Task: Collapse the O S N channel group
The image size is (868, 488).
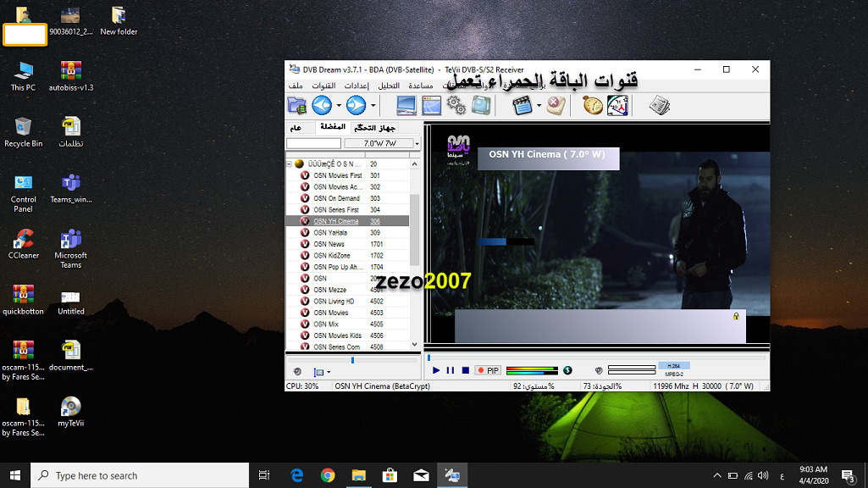Action: coord(289,164)
